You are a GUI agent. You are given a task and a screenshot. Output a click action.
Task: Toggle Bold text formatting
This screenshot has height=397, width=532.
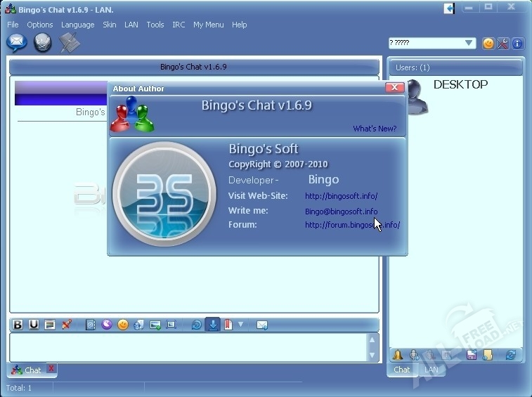click(x=18, y=325)
